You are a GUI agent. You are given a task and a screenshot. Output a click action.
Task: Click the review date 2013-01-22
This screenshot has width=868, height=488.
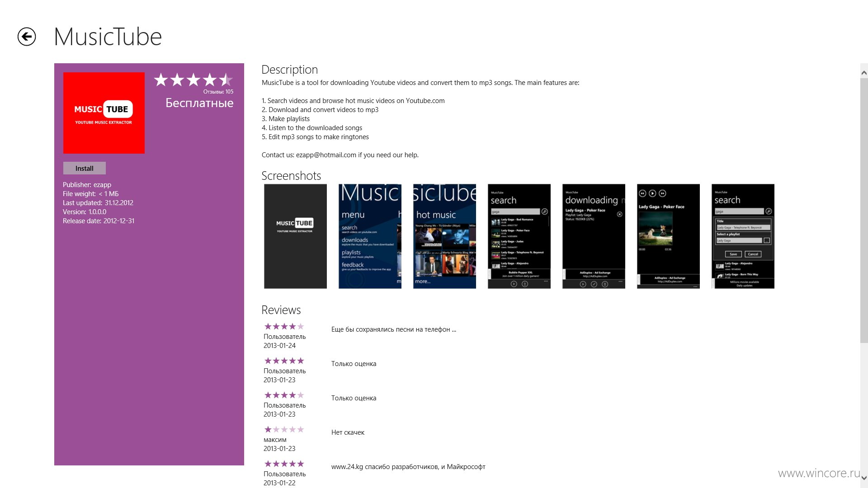[279, 483]
